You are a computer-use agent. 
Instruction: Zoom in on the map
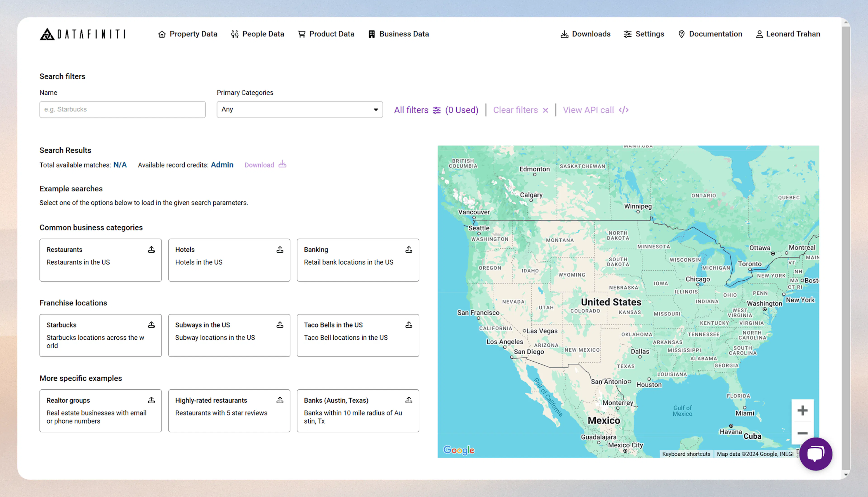click(x=803, y=411)
